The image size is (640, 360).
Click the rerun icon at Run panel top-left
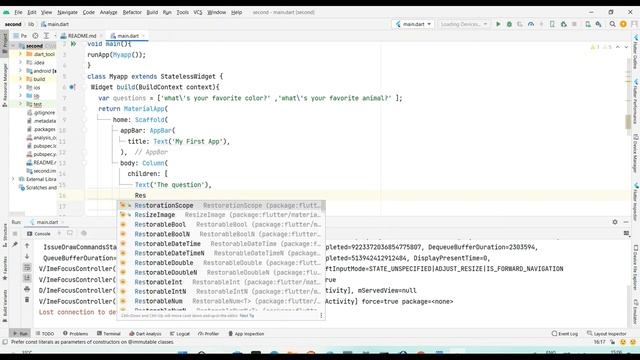point(15,233)
